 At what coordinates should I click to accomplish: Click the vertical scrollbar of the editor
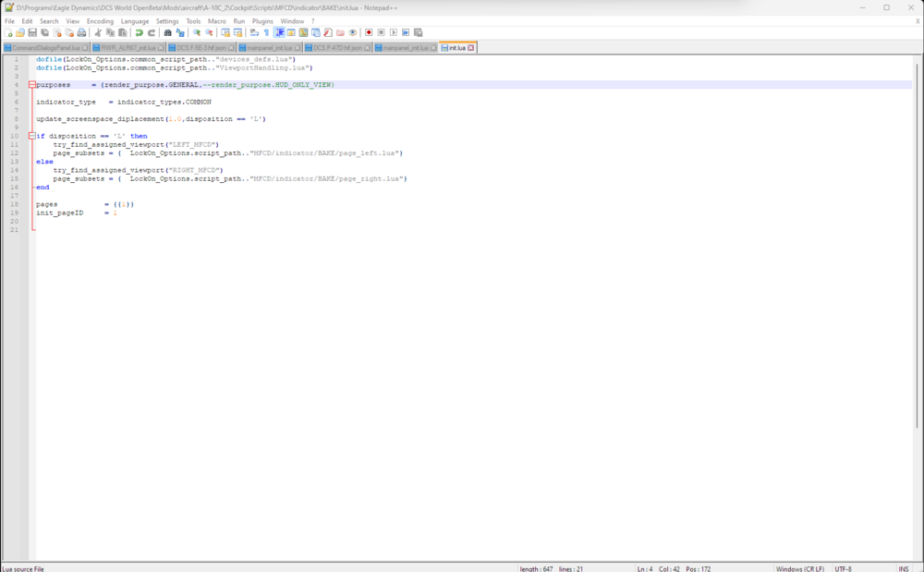(917, 245)
